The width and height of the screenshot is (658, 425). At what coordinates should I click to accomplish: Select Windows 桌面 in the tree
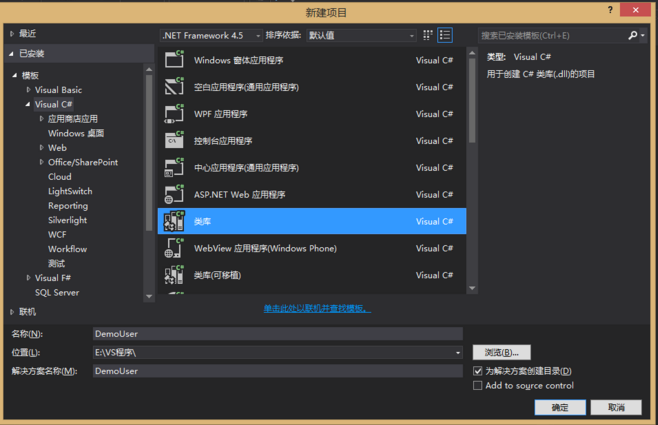pos(76,133)
